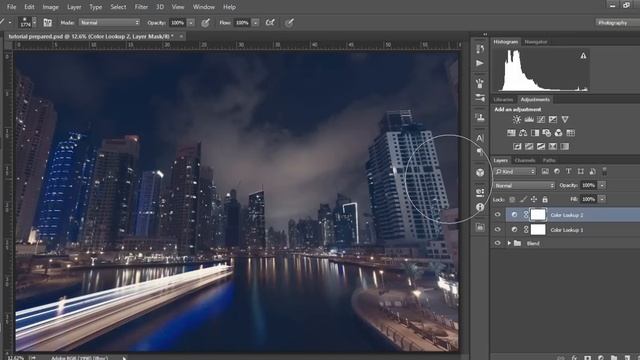640x360 pixels.
Task: Open the layer Kind filter dropdown
Action: tap(515, 171)
